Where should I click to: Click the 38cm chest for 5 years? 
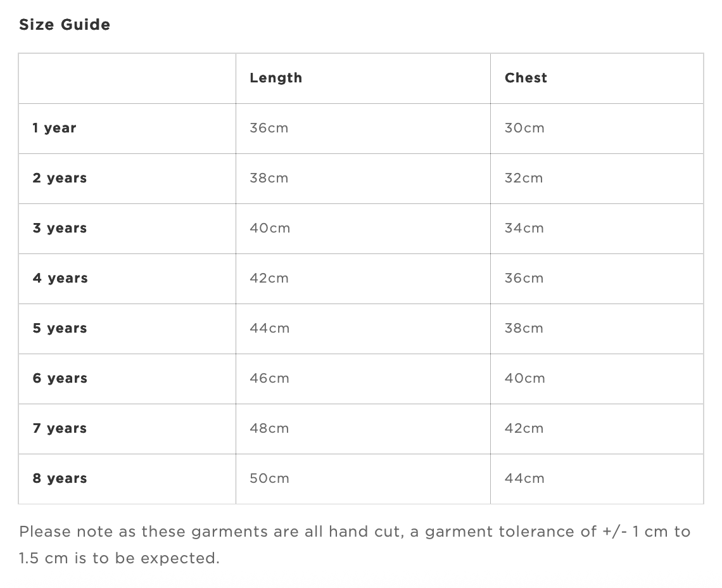pos(524,329)
